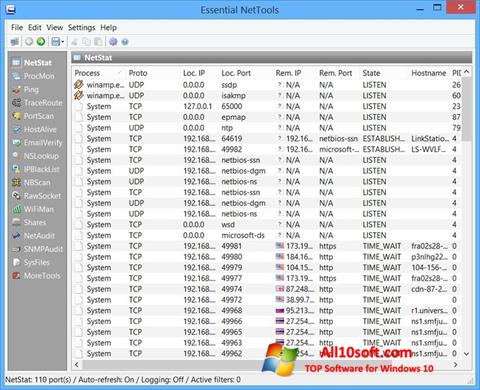Click the vertical scrollbar up arrow
Screen dimensions: 480x390
466,72
